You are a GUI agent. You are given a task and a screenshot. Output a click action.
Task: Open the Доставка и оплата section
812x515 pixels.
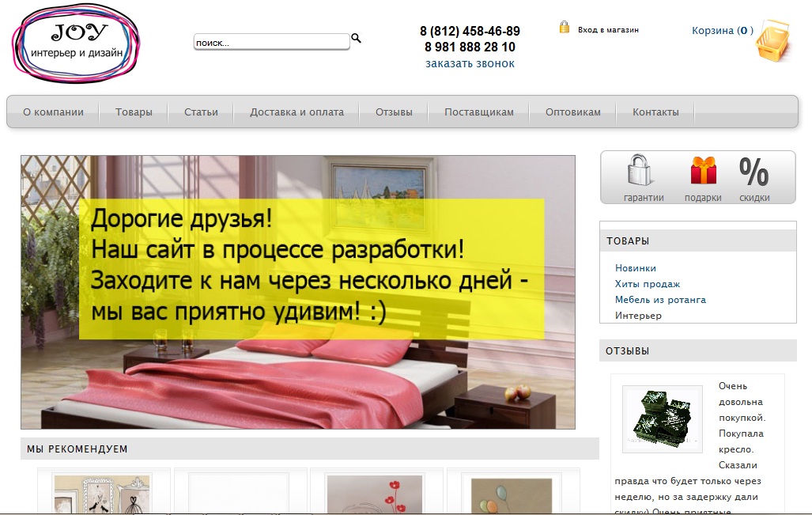click(x=296, y=112)
